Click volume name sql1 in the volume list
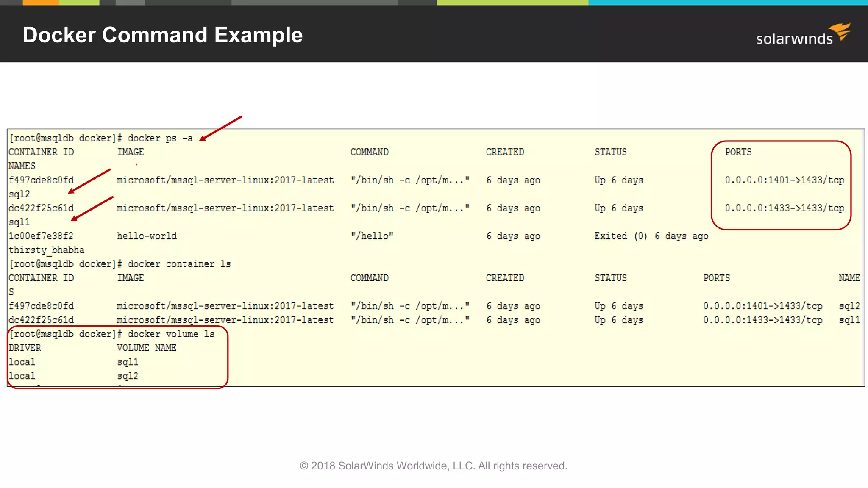This screenshot has width=868, height=488. (128, 363)
